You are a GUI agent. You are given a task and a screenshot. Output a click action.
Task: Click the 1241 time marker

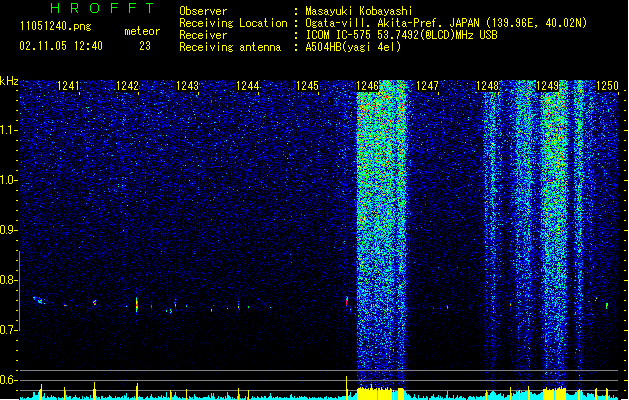(x=68, y=86)
